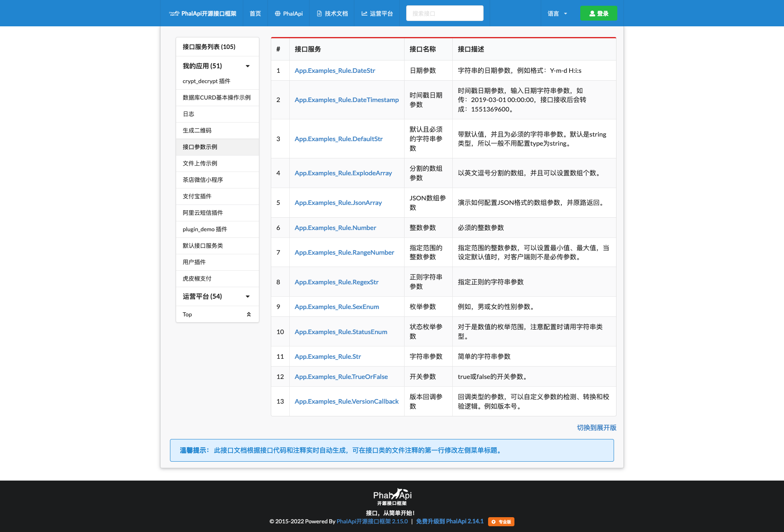
Task: Select 虎皮椒支付 in the sidebar
Action: pos(217,279)
